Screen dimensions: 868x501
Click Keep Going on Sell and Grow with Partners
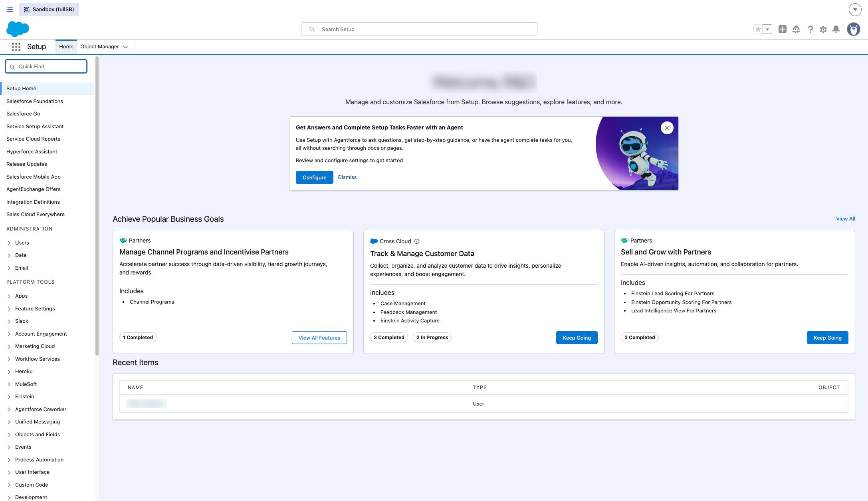(827, 338)
